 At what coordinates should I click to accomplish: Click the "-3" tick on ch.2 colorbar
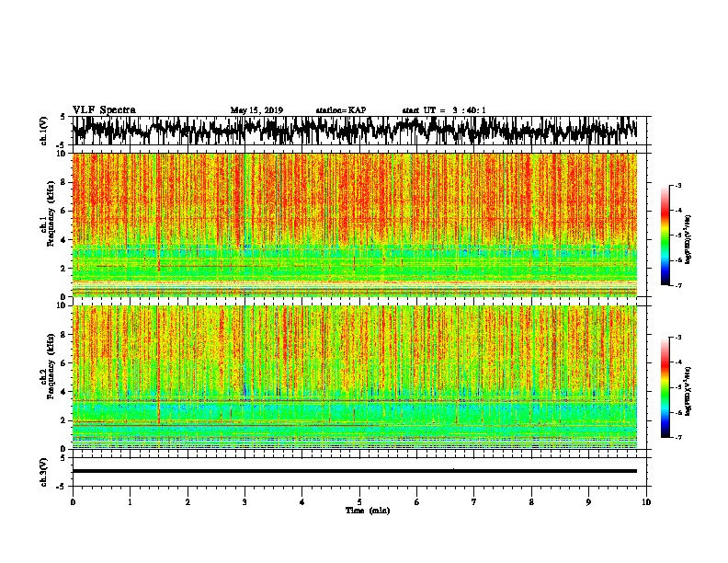coord(678,338)
